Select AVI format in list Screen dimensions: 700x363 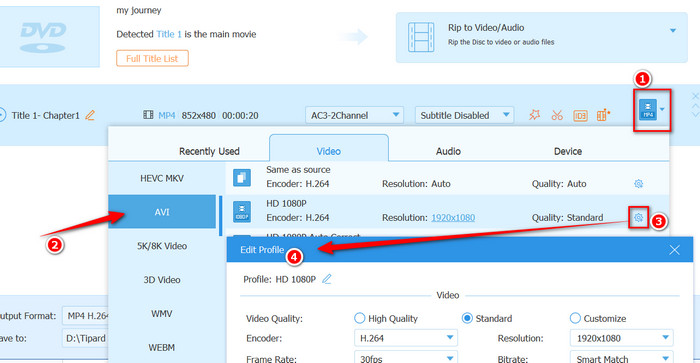[x=162, y=212]
